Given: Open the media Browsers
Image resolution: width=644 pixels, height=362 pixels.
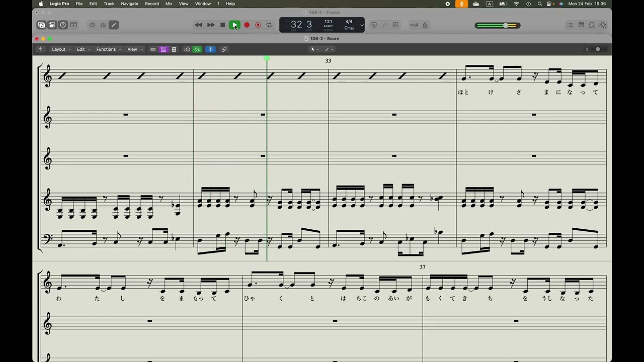Looking at the screenshot, I should (603, 25).
